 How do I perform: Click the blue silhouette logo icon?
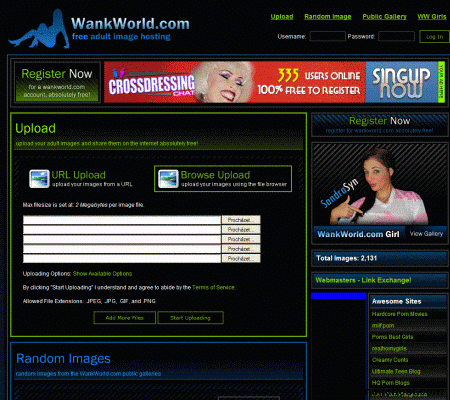pos(39,29)
